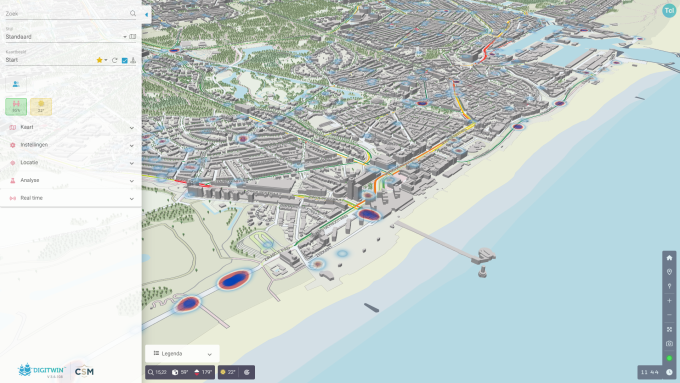
Task: Toggle the yellow weather 22° tile
Action: point(41,107)
